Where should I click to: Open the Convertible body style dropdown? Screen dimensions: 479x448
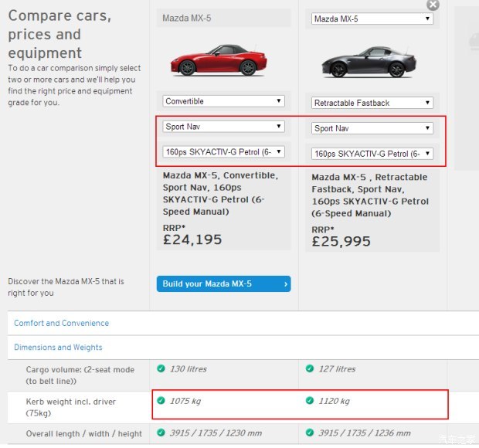pyautogui.click(x=224, y=101)
